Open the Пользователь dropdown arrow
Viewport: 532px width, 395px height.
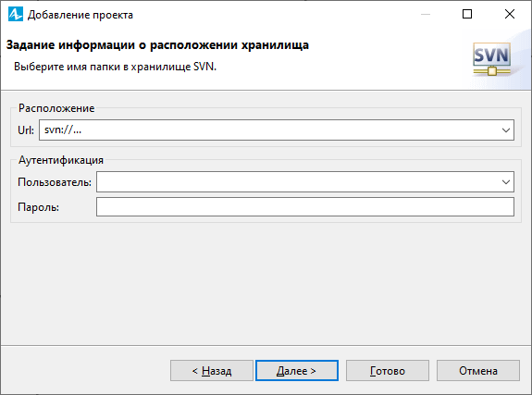pos(506,182)
